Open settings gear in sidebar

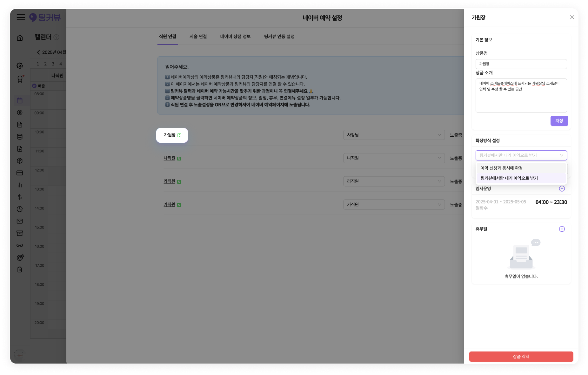[20, 66]
